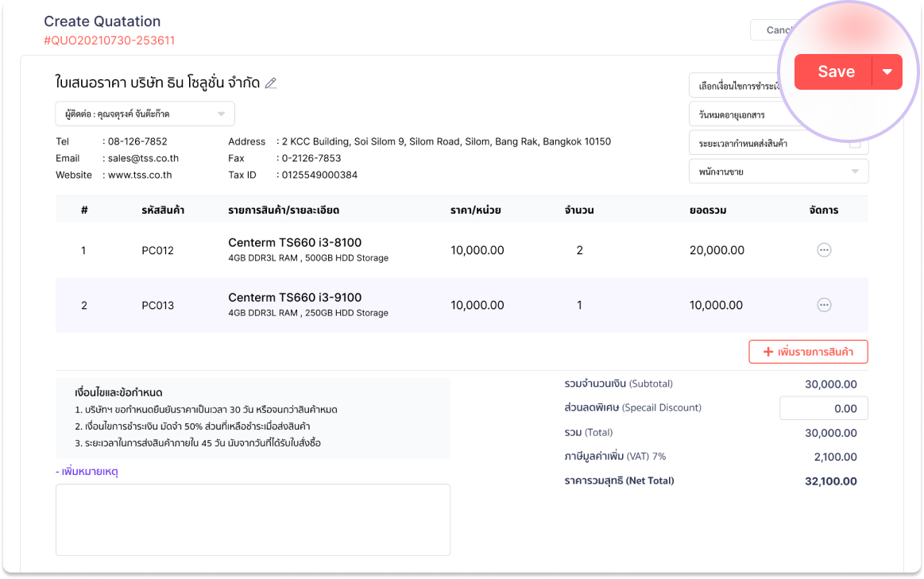Click the terms and conditions box
This screenshot has width=924, height=579.
pyautogui.click(x=253, y=419)
